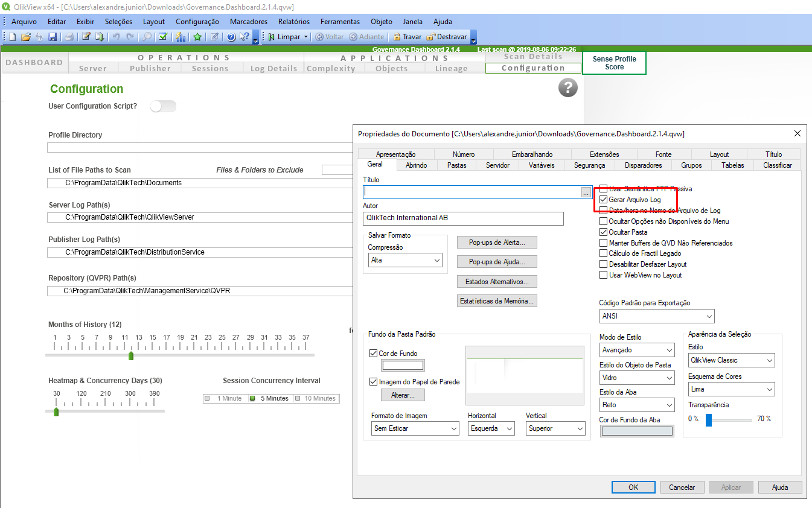Click the Search magnifier toolbar icon

pyautogui.click(x=147, y=37)
